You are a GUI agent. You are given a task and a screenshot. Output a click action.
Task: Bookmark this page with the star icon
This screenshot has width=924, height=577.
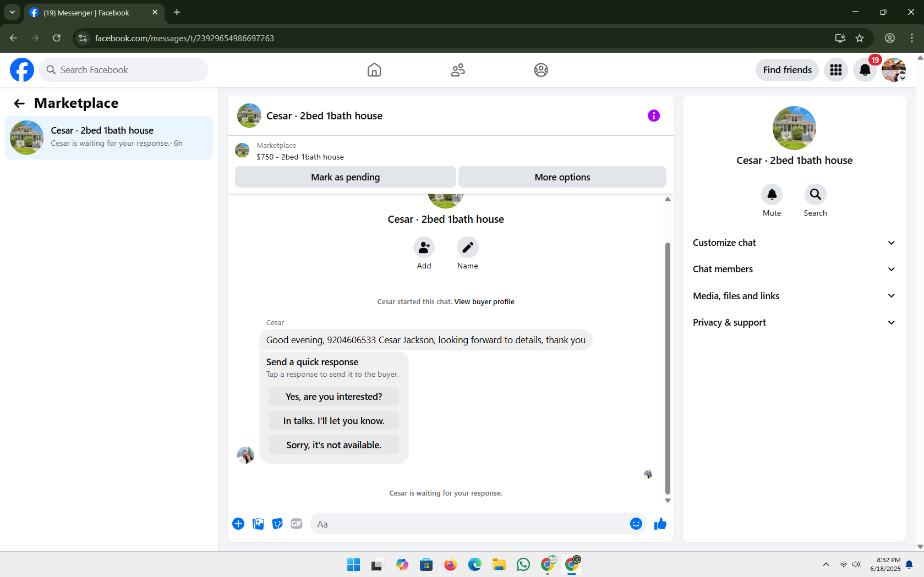[x=860, y=38]
